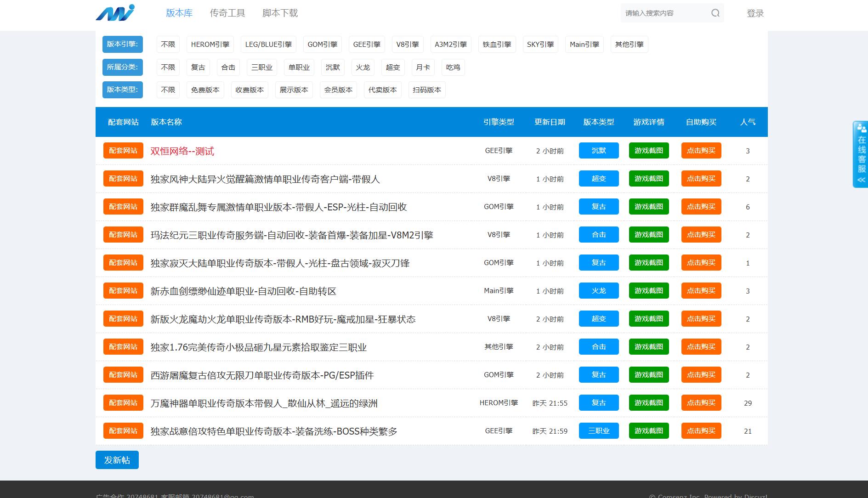Click the 登录 login link
The height and width of the screenshot is (498, 868).
point(755,13)
